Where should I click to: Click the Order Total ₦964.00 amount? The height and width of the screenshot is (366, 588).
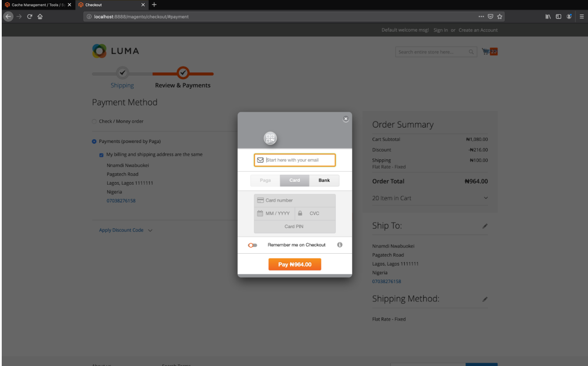pyautogui.click(x=476, y=181)
